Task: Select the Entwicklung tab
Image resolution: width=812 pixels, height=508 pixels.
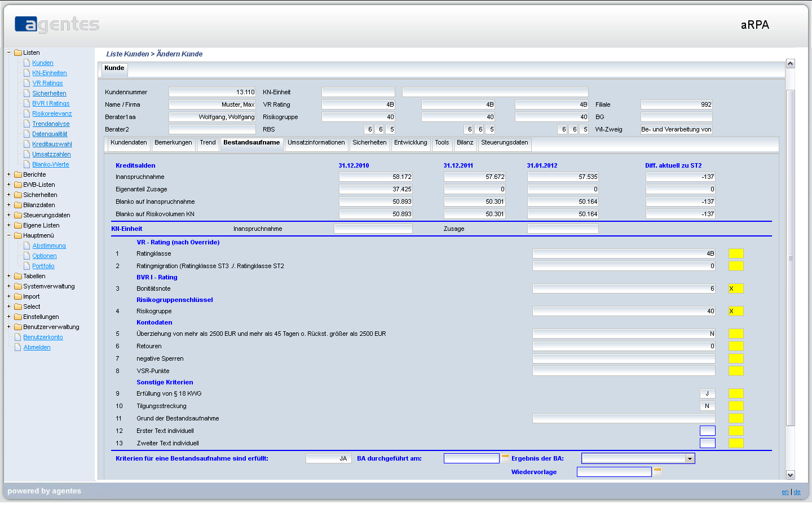Action: [x=411, y=143]
